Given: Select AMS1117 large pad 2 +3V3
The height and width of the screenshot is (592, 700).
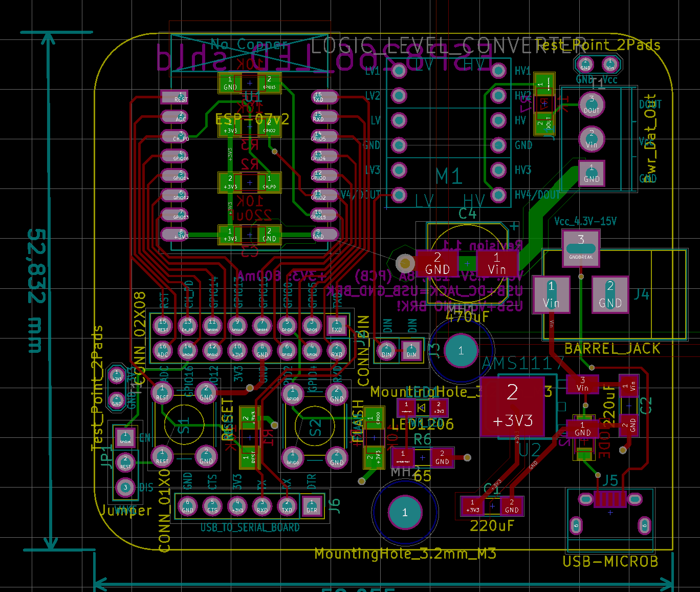Looking at the screenshot, I should tap(513, 407).
